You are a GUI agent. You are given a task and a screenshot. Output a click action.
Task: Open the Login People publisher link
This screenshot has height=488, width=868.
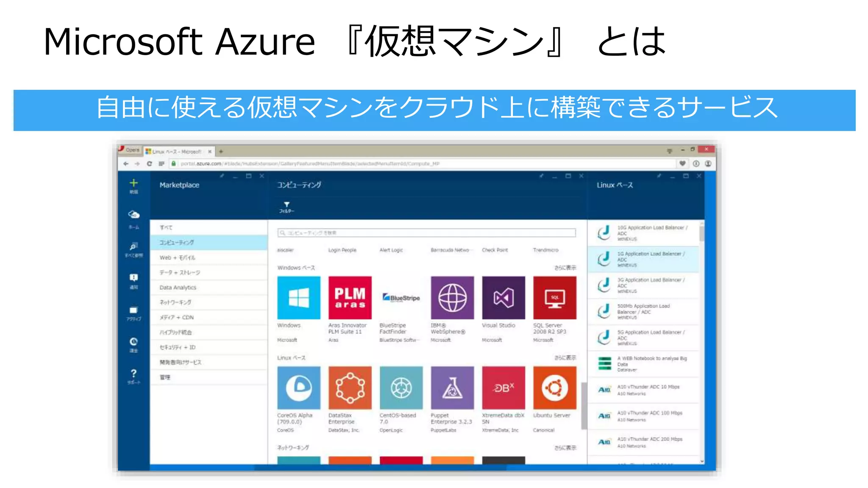342,250
